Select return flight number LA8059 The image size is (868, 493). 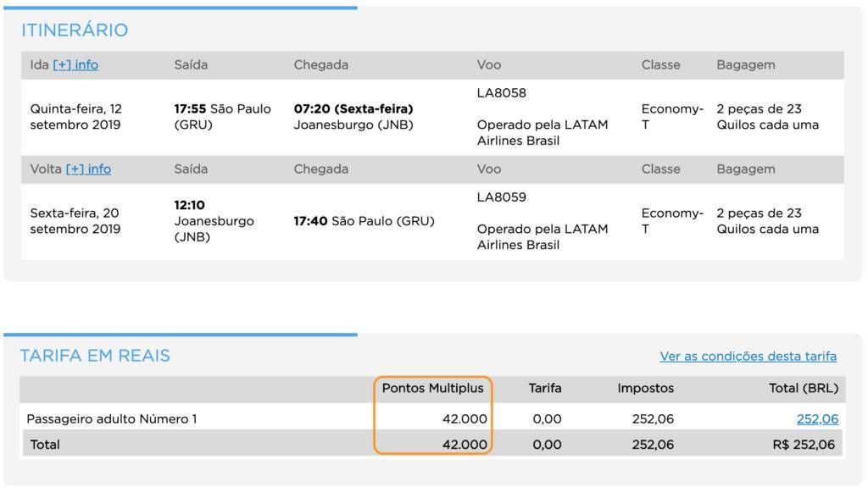point(502,197)
